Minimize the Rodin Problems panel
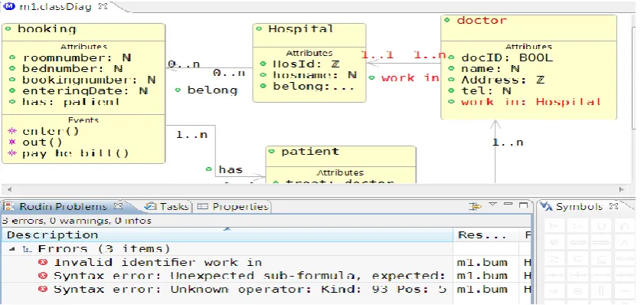Viewport: 644px width, 305px height. pyautogui.click(x=508, y=204)
